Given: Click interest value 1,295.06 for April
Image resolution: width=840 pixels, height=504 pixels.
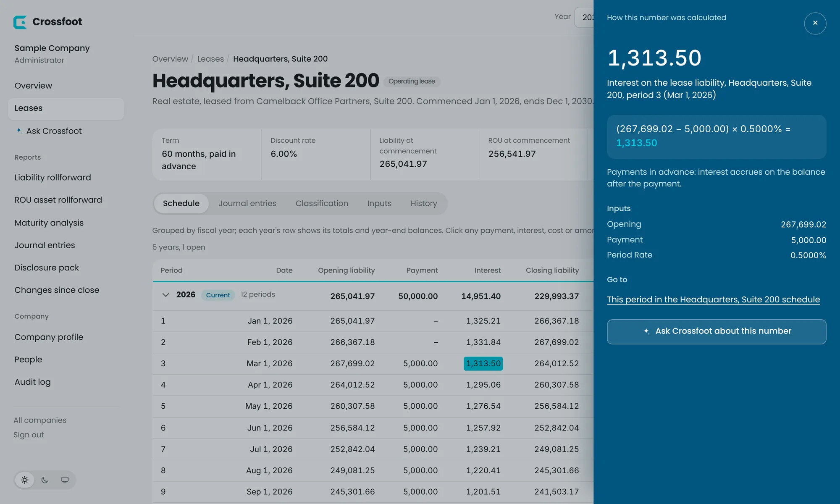Looking at the screenshot, I should 483,385.
